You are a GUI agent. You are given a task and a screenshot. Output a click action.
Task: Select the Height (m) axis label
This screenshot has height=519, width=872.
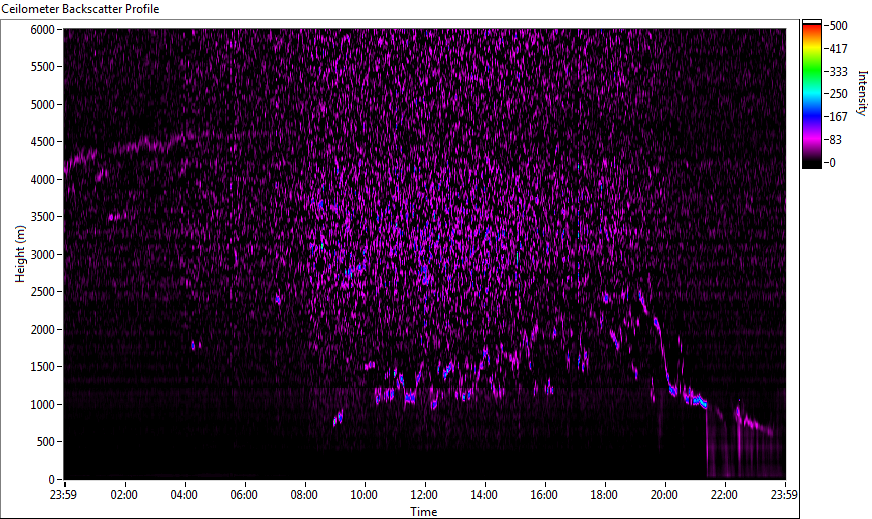point(19,253)
